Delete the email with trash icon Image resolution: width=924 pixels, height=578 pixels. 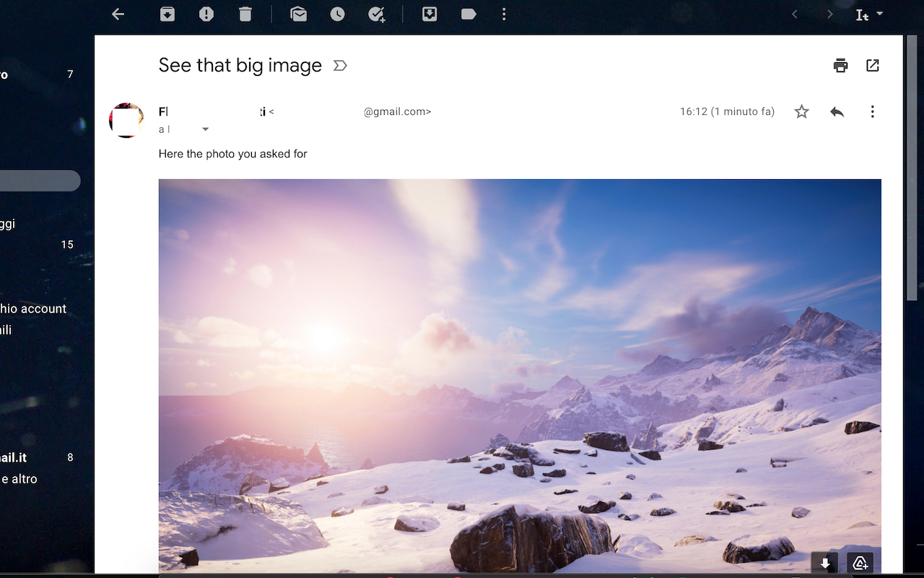(245, 14)
